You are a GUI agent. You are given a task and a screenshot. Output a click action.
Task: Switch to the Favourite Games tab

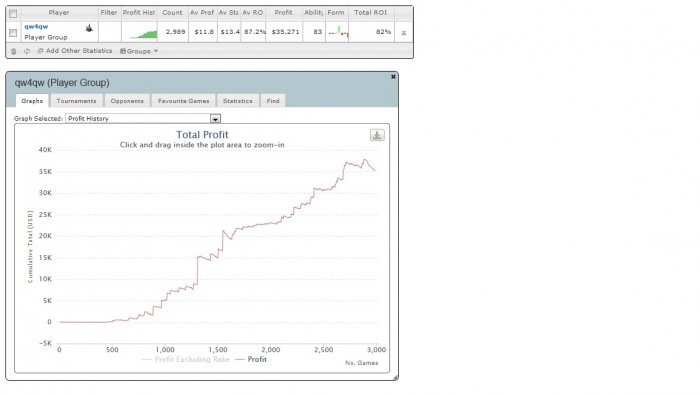[183, 101]
